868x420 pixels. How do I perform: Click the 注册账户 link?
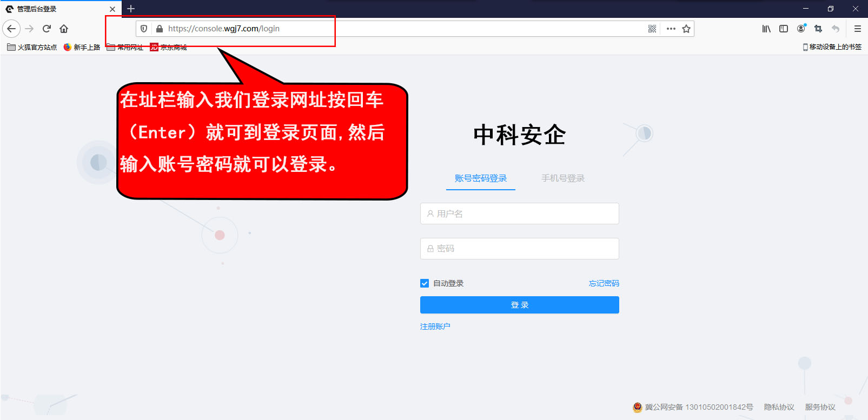pyautogui.click(x=435, y=326)
